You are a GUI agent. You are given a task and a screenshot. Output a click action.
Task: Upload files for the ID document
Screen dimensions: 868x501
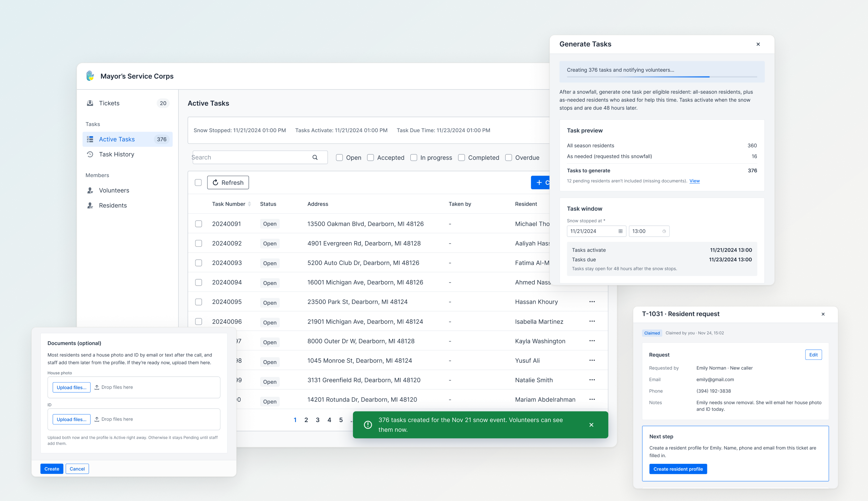coord(71,419)
